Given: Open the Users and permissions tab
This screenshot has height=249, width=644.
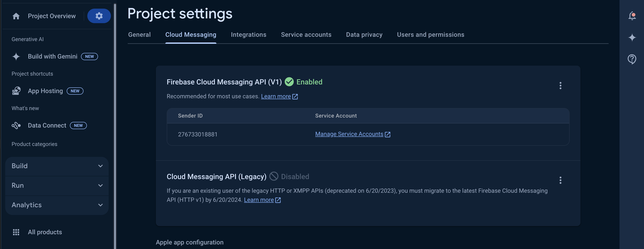Looking at the screenshot, I should [431, 35].
